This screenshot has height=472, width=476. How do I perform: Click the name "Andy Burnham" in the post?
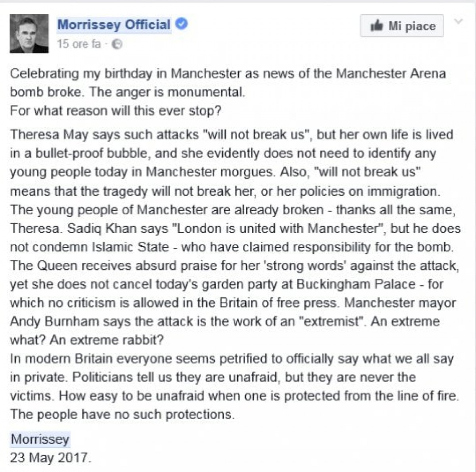click(54, 321)
